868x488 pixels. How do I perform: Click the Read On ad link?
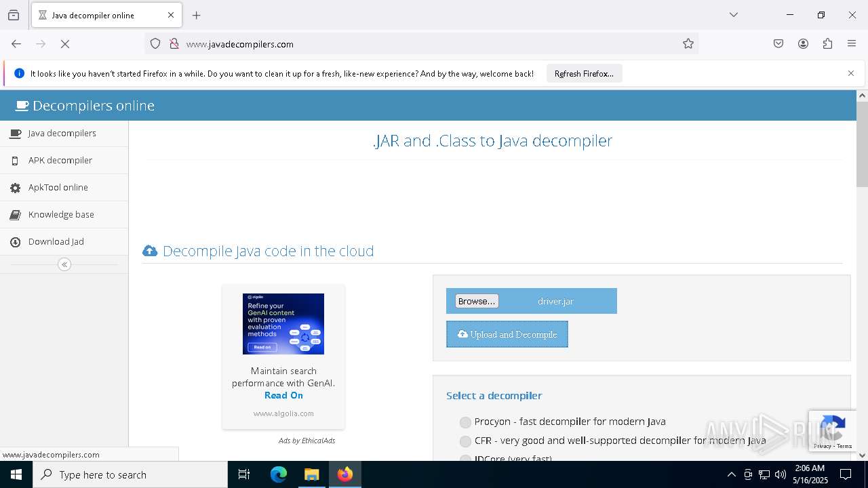[283, 395]
